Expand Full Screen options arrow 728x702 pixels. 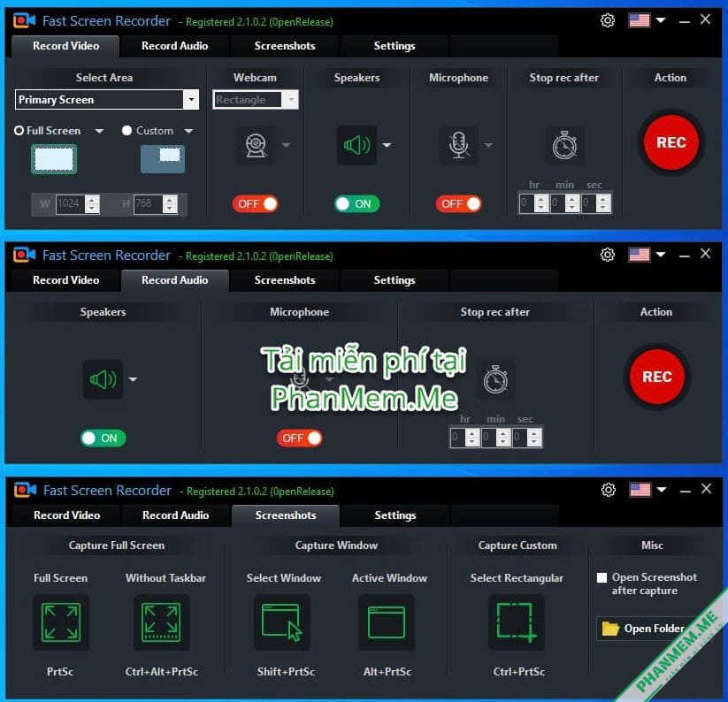click(x=99, y=132)
